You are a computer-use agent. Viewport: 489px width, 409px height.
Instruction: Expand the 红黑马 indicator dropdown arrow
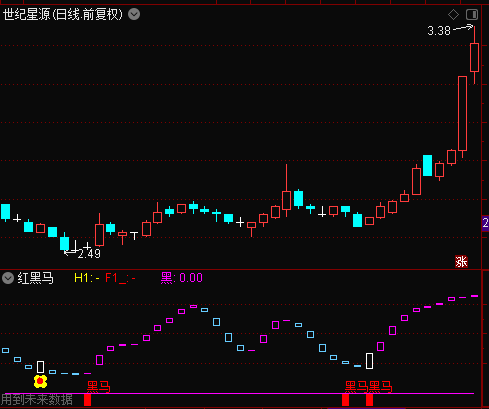[x=8, y=278]
